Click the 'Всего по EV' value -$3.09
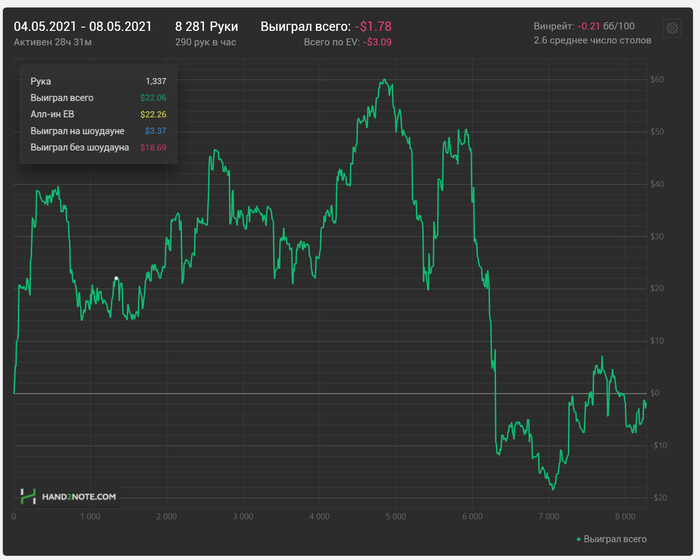 [378, 43]
